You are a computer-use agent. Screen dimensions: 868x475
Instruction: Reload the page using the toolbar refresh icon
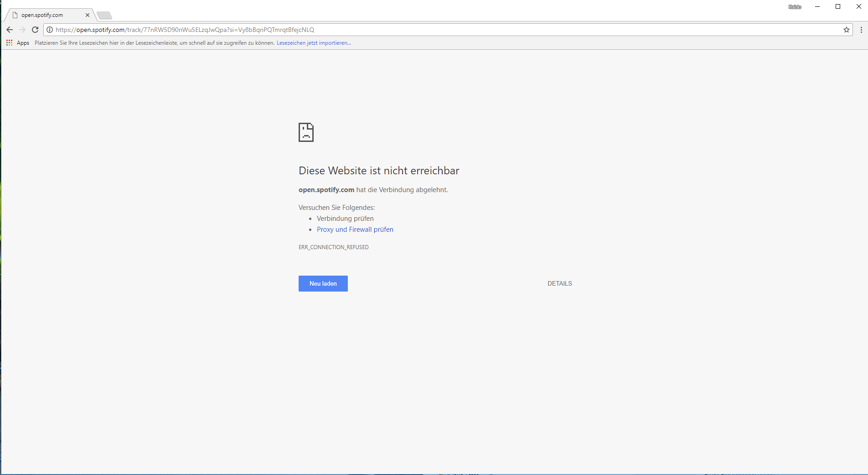(x=35, y=30)
